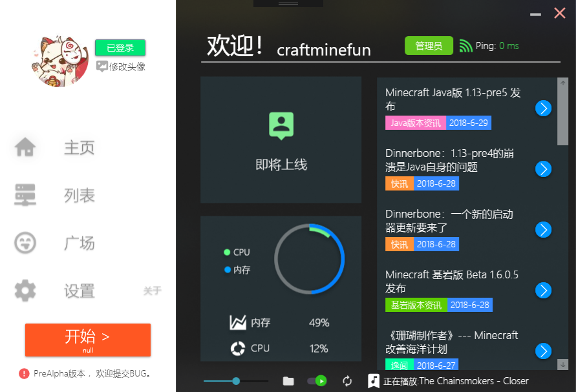The height and width of the screenshot is (392, 576).
Task: Click the 已登录 logged-in badge
Action: pos(120,48)
